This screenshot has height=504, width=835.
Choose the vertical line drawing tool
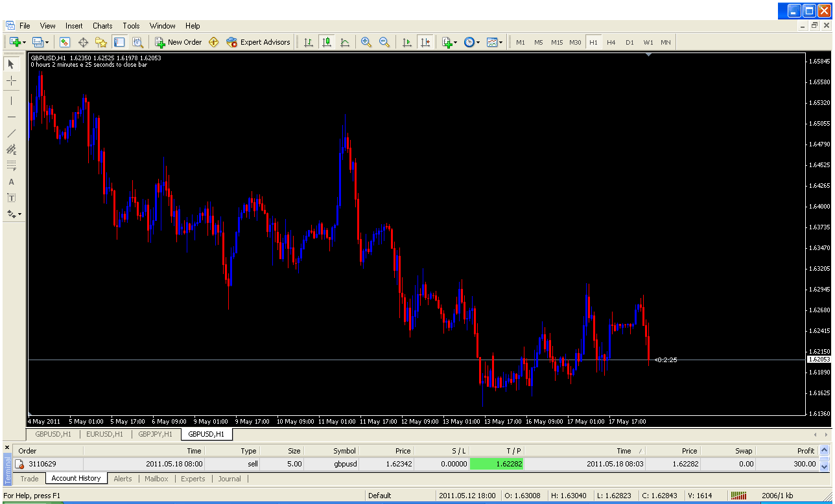pyautogui.click(x=11, y=100)
